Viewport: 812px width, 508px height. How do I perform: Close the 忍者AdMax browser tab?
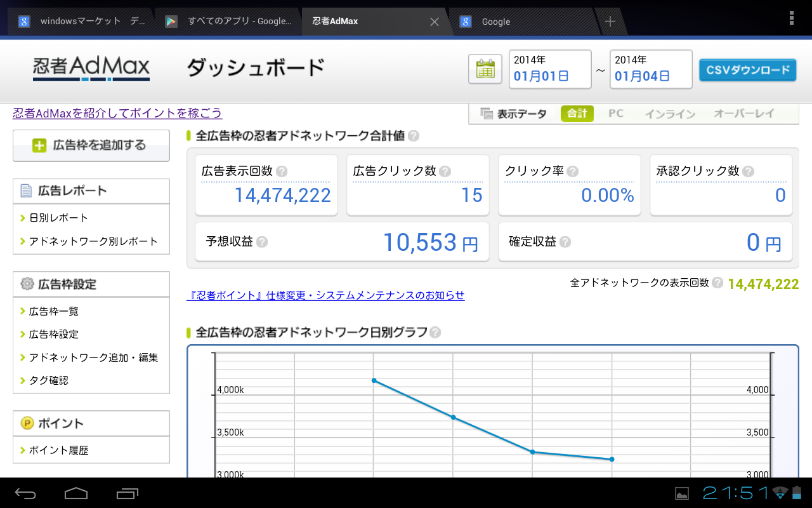pyautogui.click(x=435, y=22)
